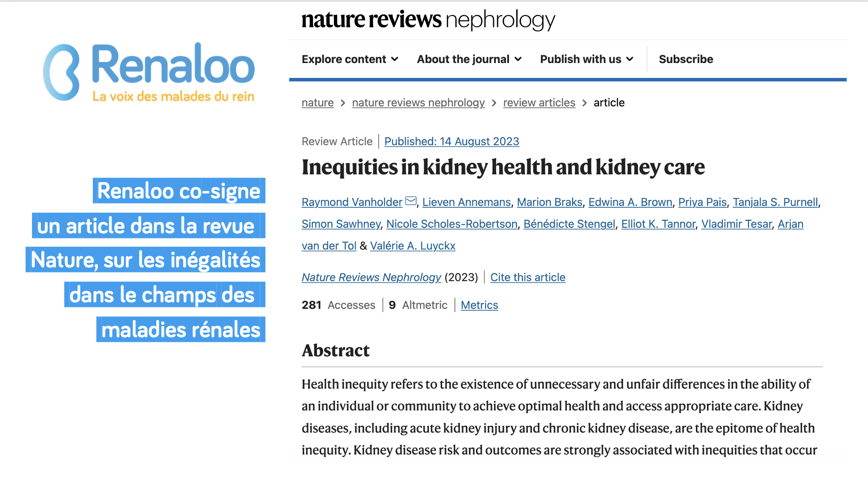This screenshot has width=868, height=487.
Task: Open the Subscribe menu item
Action: (686, 59)
